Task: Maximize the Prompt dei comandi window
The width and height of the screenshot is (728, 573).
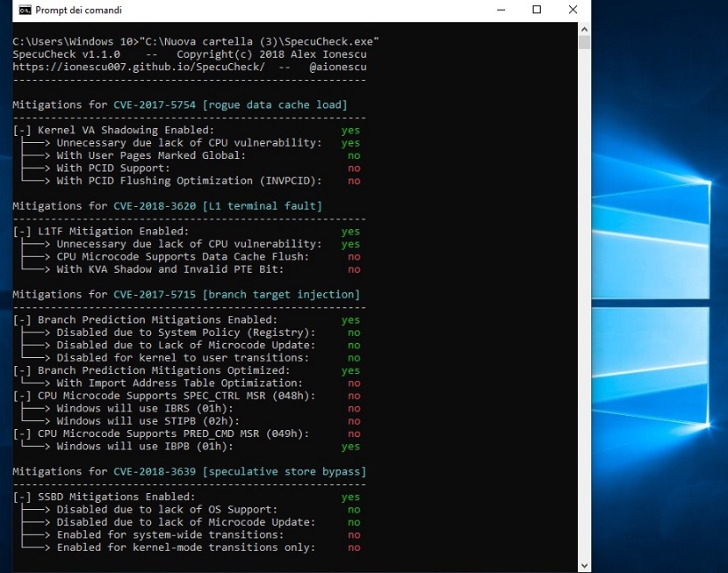Action: 537,10
